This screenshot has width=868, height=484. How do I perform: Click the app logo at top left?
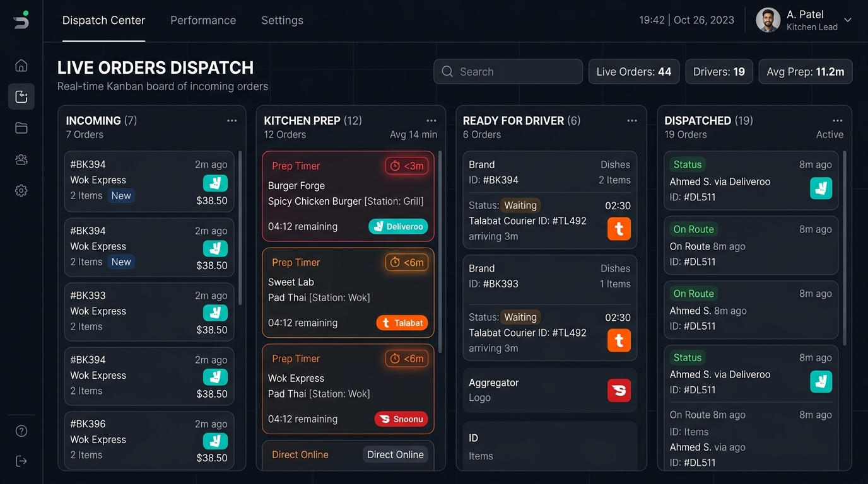click(21, 20)
